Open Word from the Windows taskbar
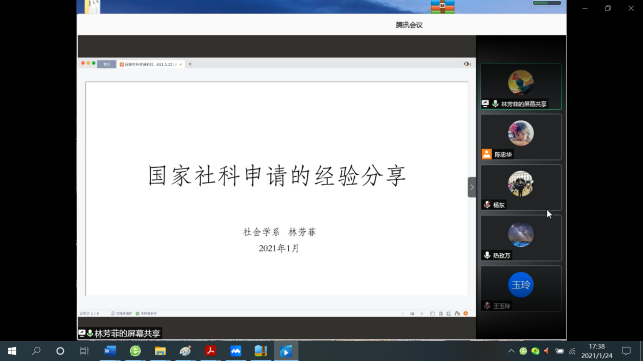The width and height of the screenshot is (643, 361). [110, 351]
